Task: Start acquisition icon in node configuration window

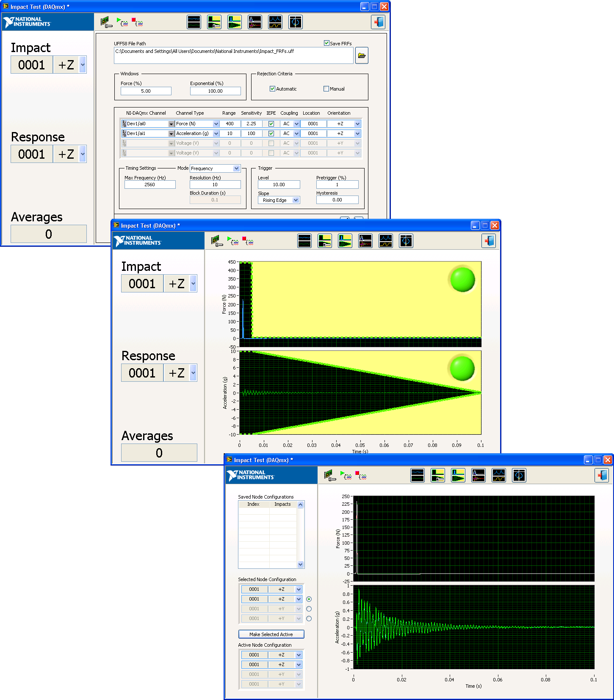Action: tap(346, 476)
